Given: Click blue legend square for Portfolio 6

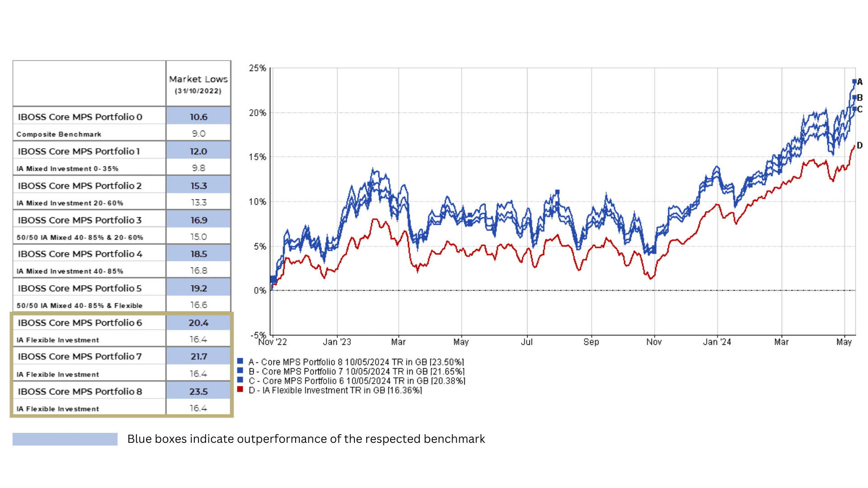Looking at the screenshot, I should point(240,380).
